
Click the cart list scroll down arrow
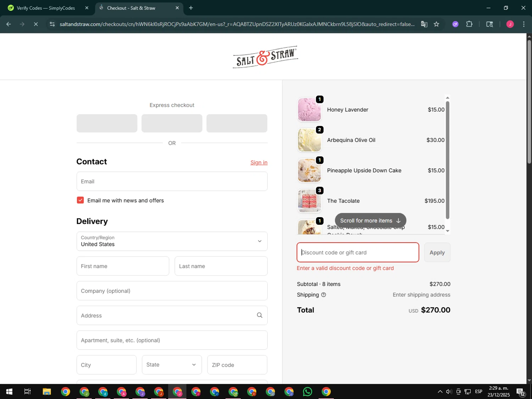[448, 231]
